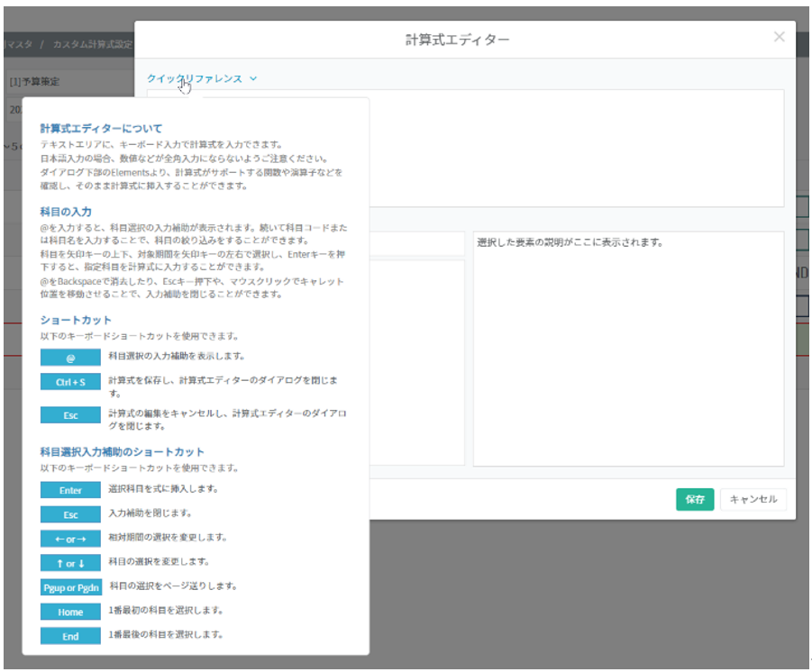Click the Pgup or Pgdn key badge

pos(70,588)
